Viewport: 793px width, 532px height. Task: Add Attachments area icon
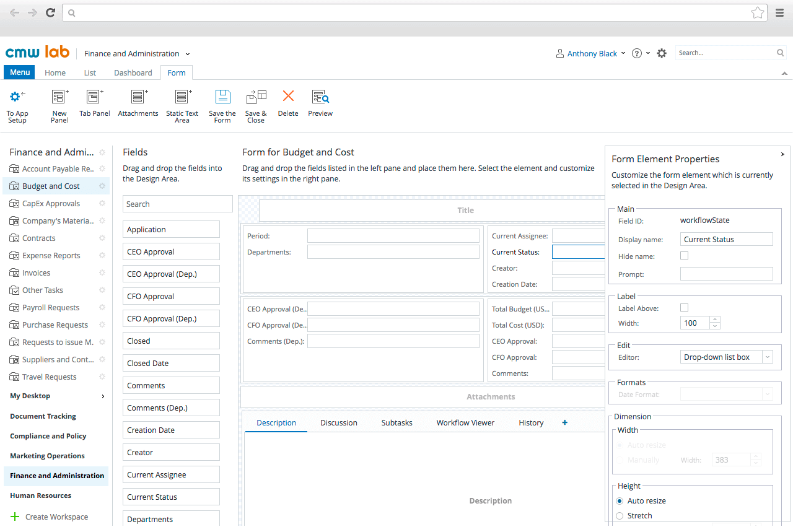[138, 97]
